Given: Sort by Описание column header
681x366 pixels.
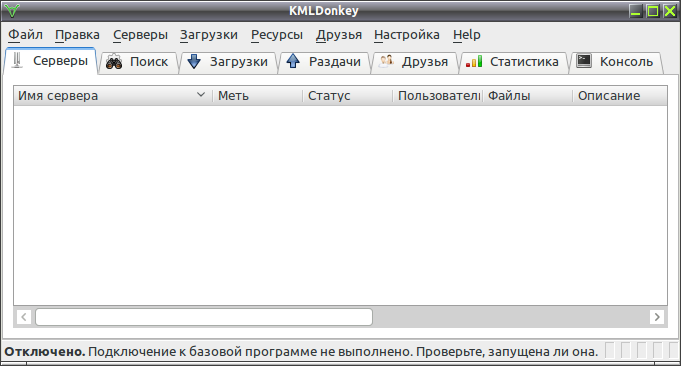Looking at the screenshot, I should coord(620,96).
